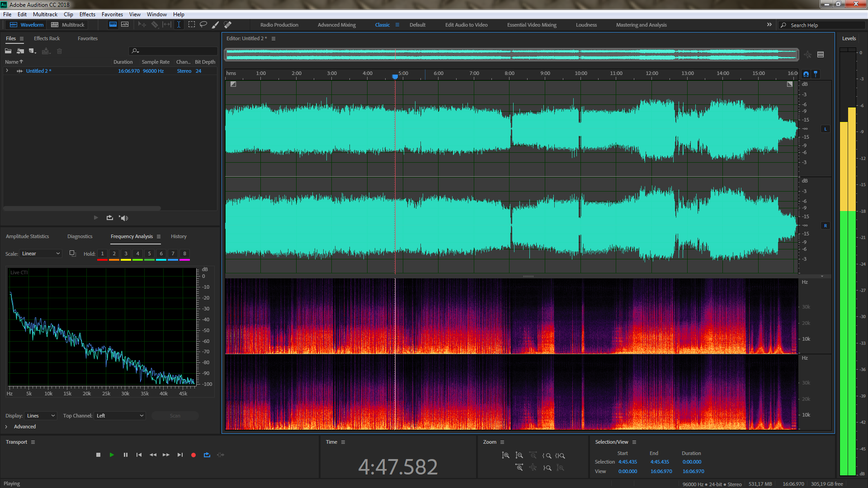Toggle Loop Playback in Transport
The width and height of the screenshot is (868, 488).
207,455
